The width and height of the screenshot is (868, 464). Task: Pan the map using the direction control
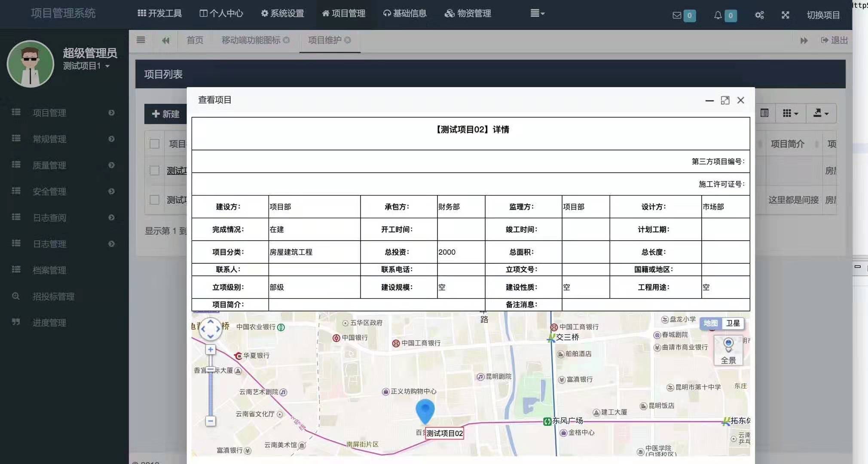[211, 329]
